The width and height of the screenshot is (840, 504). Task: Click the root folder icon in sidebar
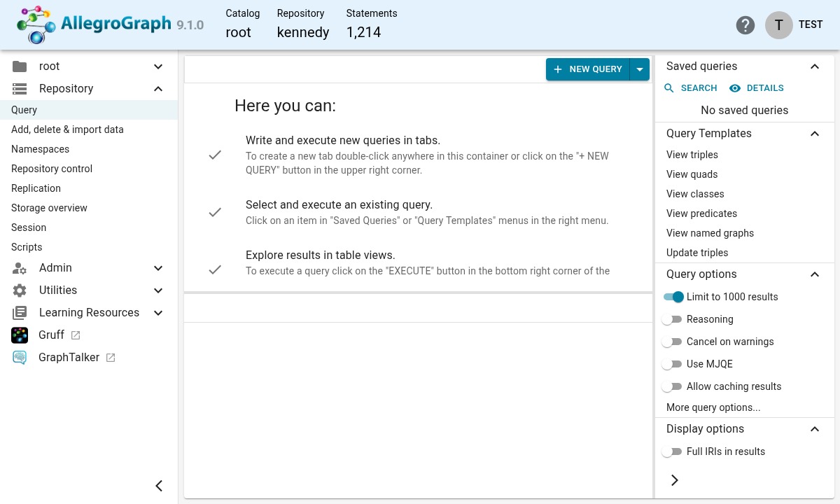click(20, 66)
